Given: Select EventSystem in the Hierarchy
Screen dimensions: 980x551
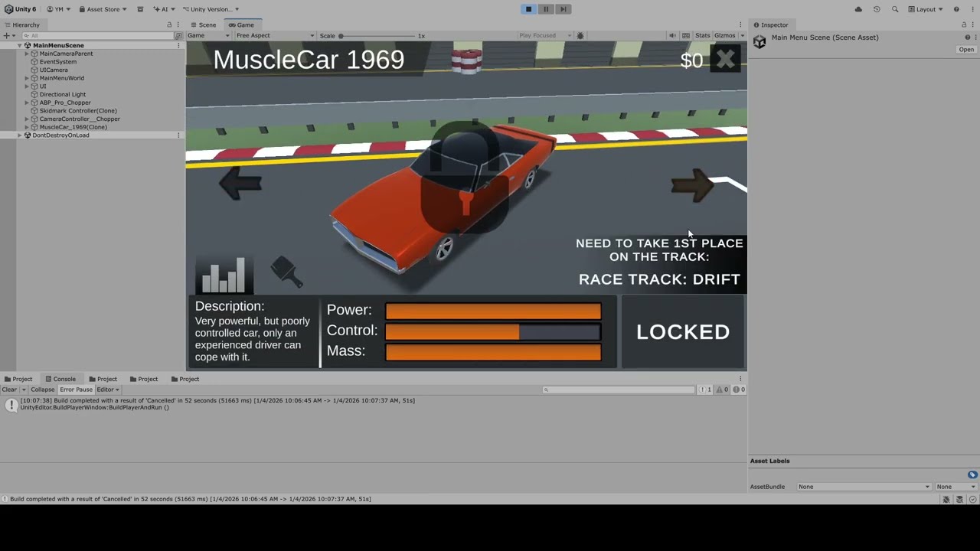Looking at the screenshot, I should tap(58, 62).
